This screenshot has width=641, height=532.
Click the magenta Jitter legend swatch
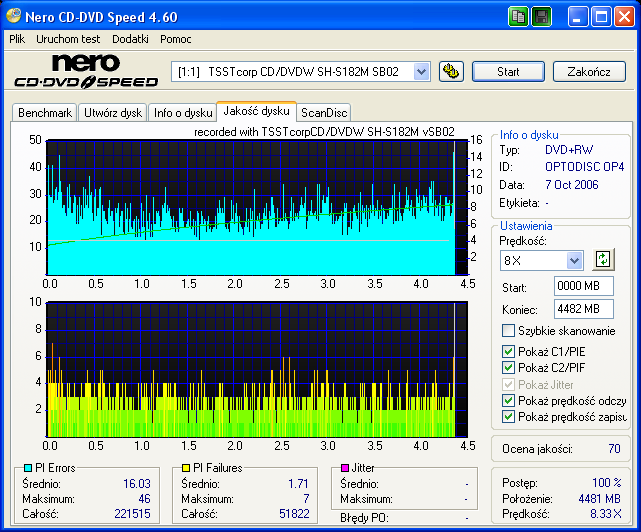(345, 468)
